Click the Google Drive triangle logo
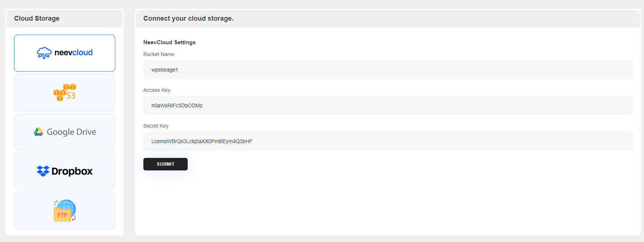 pyautogui.click(x=38, y=132)
